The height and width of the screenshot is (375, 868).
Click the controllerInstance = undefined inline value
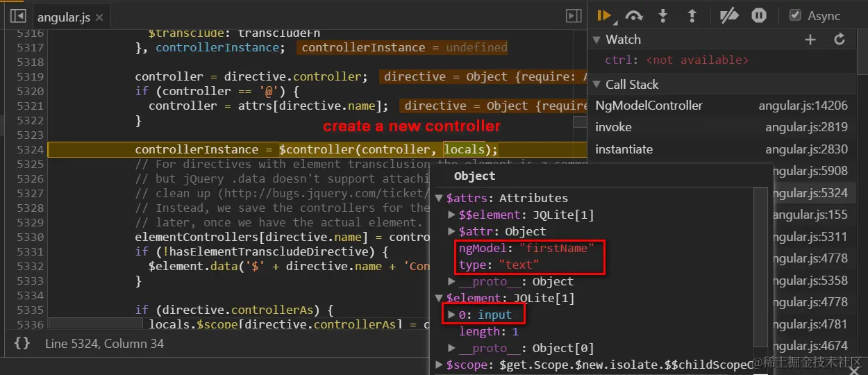click(403, 47)
